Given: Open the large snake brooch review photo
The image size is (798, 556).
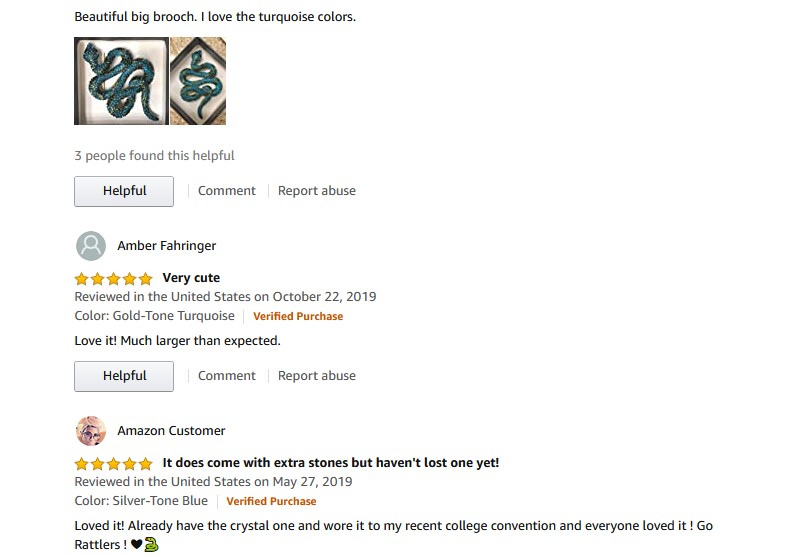Looking at the screenshot, I should 121,81.
